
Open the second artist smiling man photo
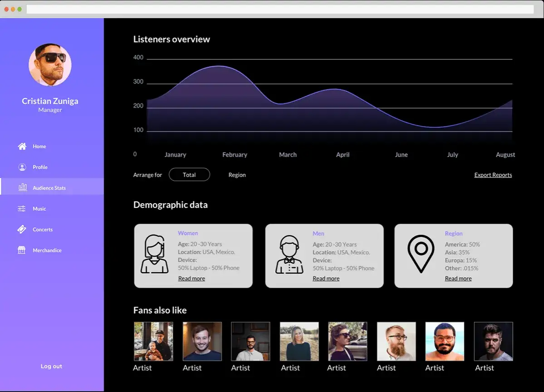coord(202,341)
